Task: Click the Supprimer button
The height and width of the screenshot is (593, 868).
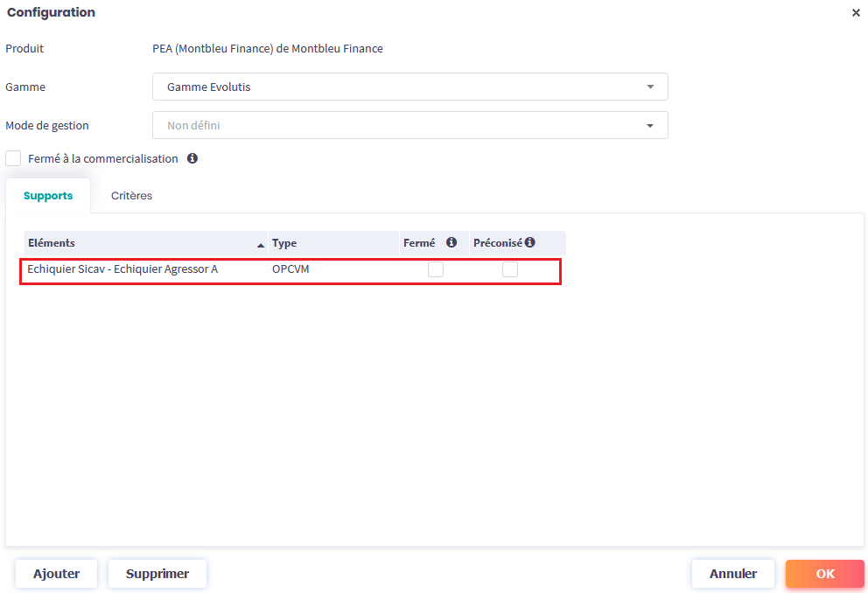Action: click(157, 574)
